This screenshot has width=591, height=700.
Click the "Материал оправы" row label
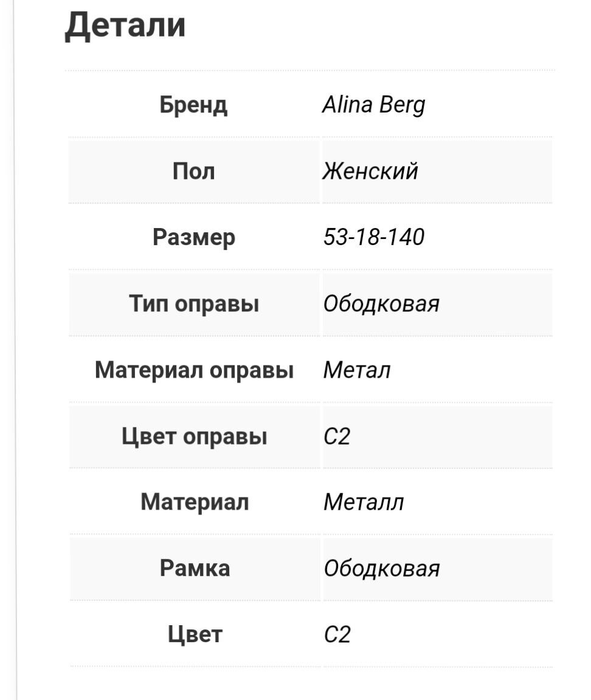coord(194,370)
